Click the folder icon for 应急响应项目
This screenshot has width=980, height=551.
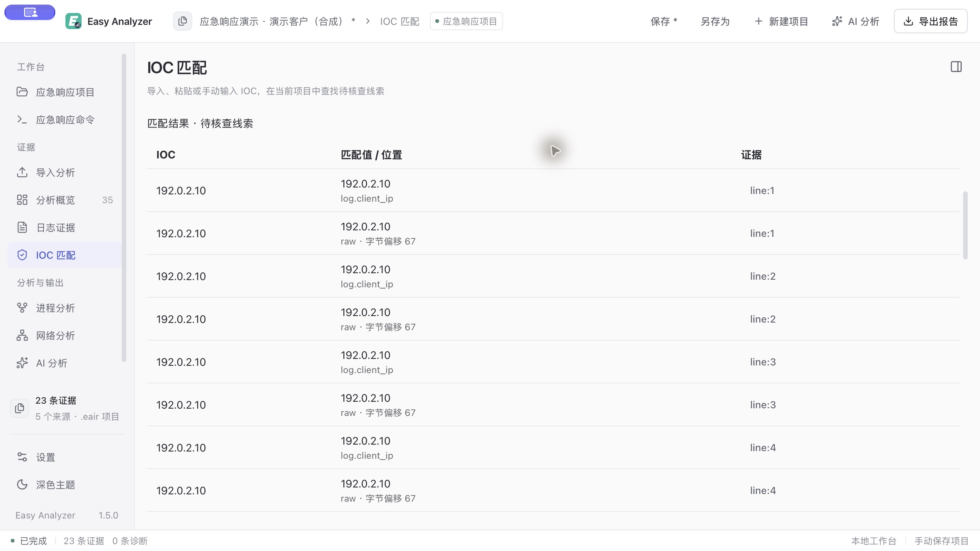point(22,92)
